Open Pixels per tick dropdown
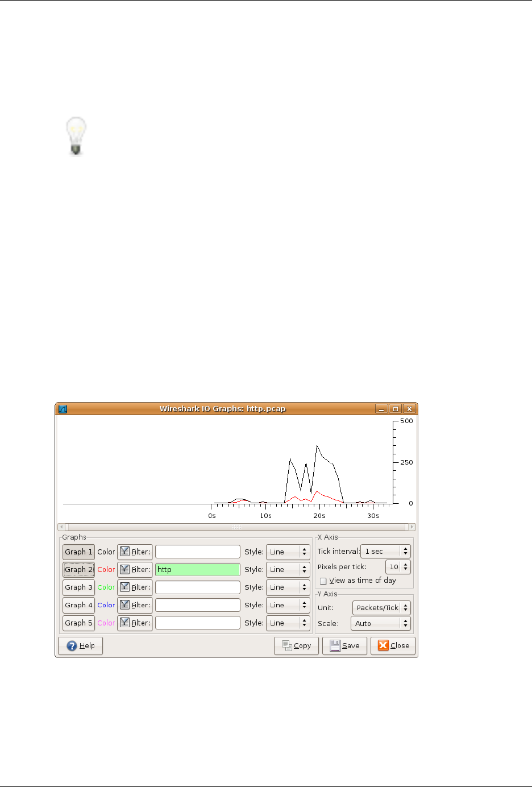 (398, 567)
